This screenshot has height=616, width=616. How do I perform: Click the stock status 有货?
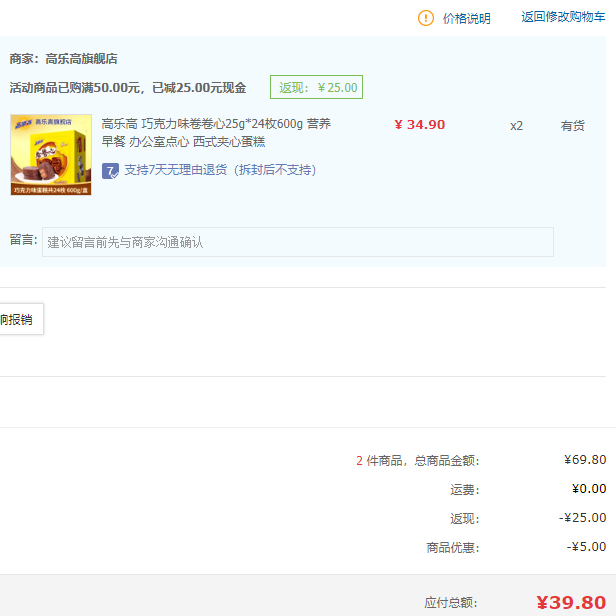pyautogui.click(x=572, y=126)
